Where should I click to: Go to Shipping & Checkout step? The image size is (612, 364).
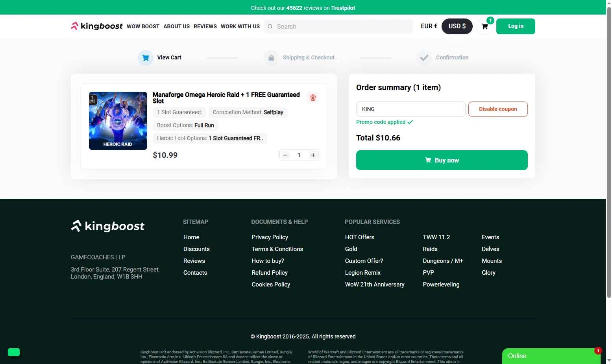pos(309,57)
